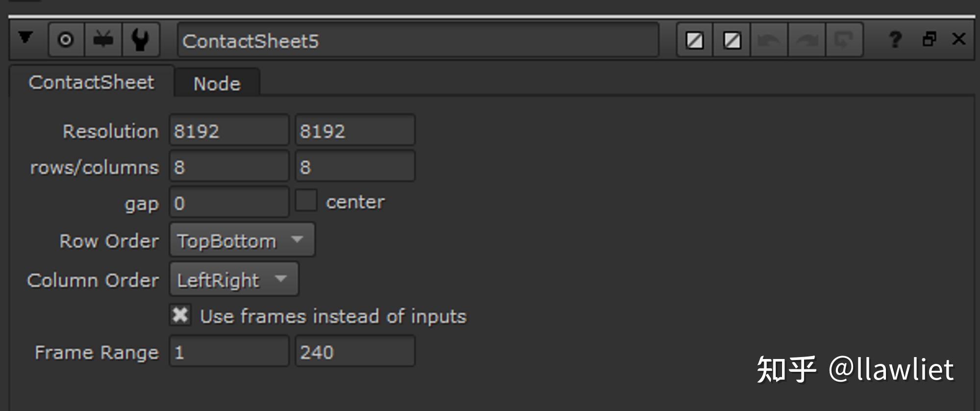This screenshot has width=980, height=411.
Task: Click the Frame Range end field 240
Action: pyautogui.click(x=355, y=352)
